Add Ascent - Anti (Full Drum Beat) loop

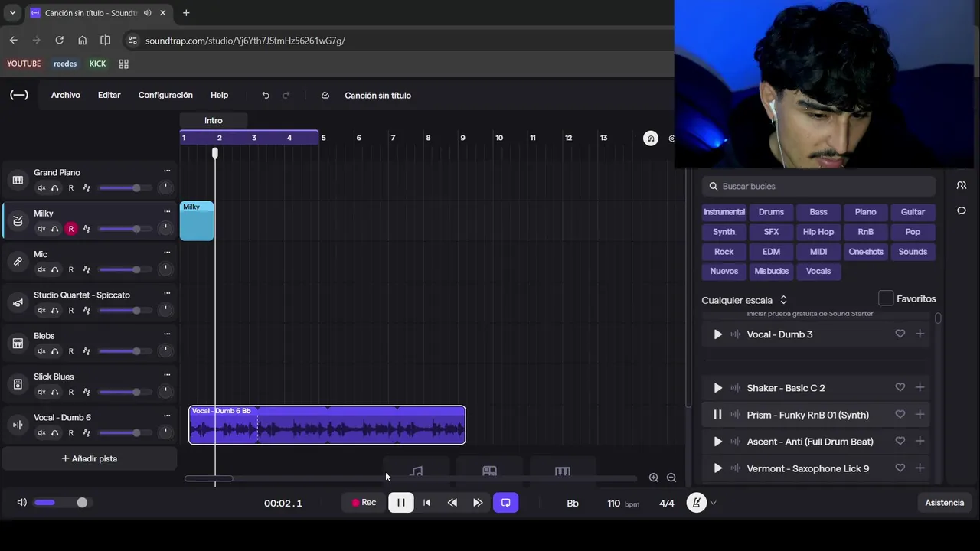(920, 441)
